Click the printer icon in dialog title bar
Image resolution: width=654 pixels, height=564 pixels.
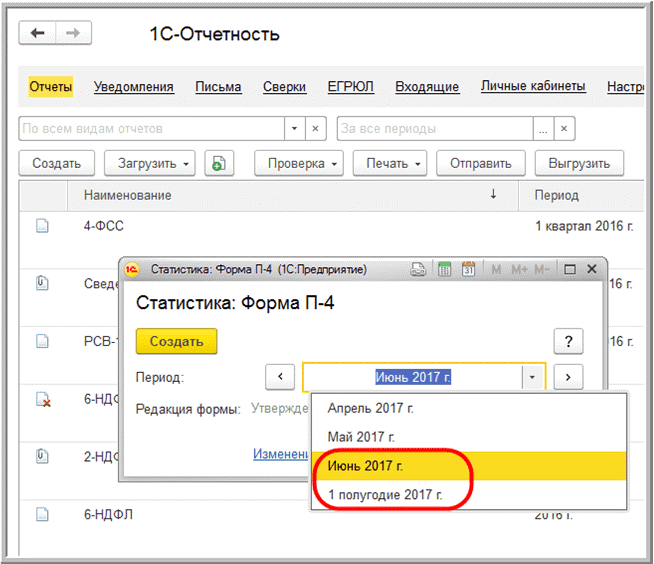[419, 270]
